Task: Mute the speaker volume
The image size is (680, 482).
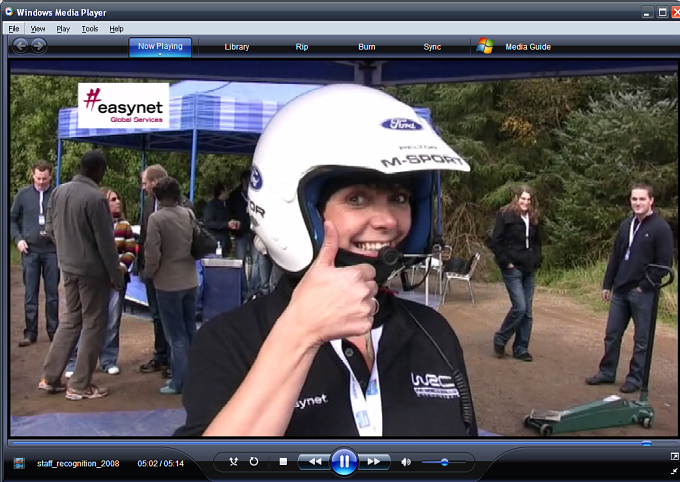Action: click(x=406, y=462)
